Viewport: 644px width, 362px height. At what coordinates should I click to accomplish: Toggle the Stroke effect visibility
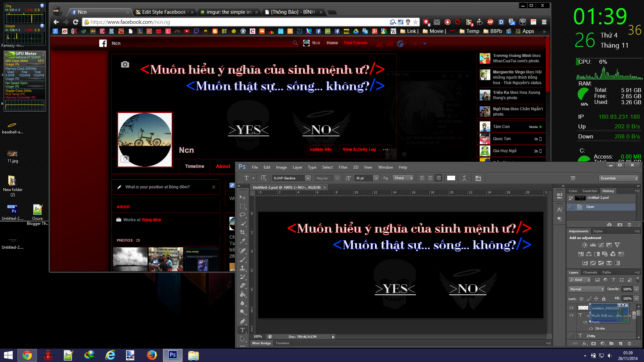[x=591, y=328]
